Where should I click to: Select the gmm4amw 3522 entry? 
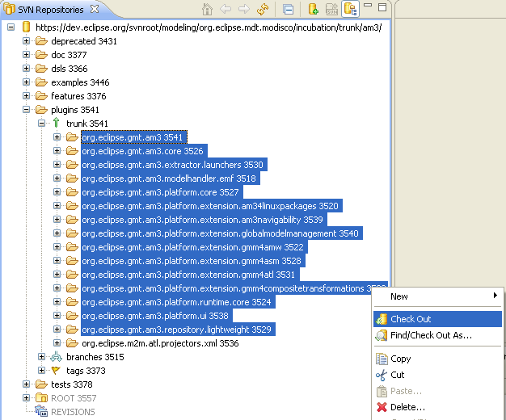[194, 247]
